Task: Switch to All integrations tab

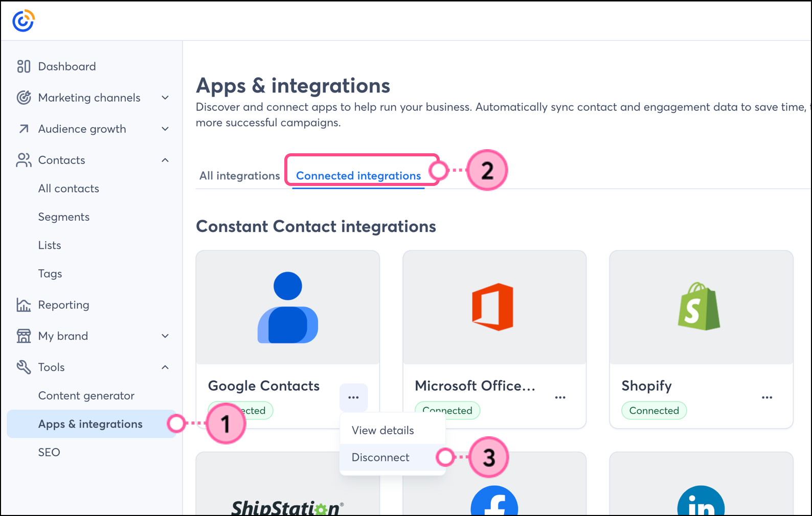Action: coord(239,176)
